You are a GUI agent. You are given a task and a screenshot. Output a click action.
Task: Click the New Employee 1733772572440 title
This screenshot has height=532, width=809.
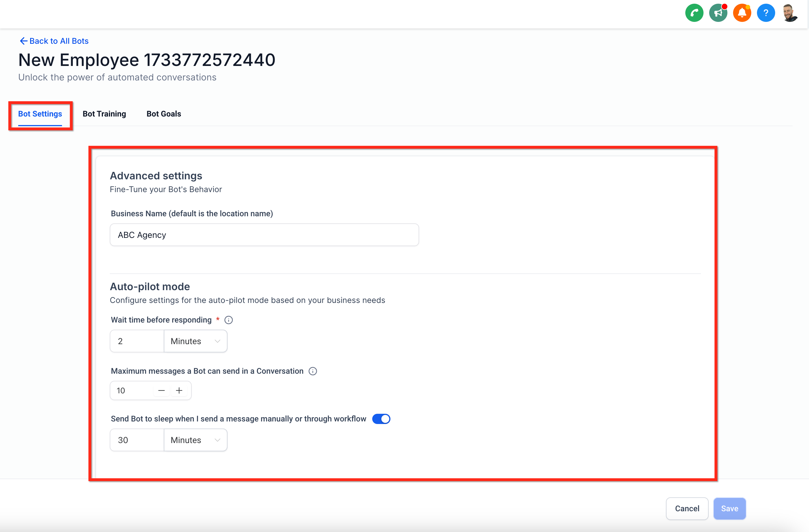(x=147, y=60)
